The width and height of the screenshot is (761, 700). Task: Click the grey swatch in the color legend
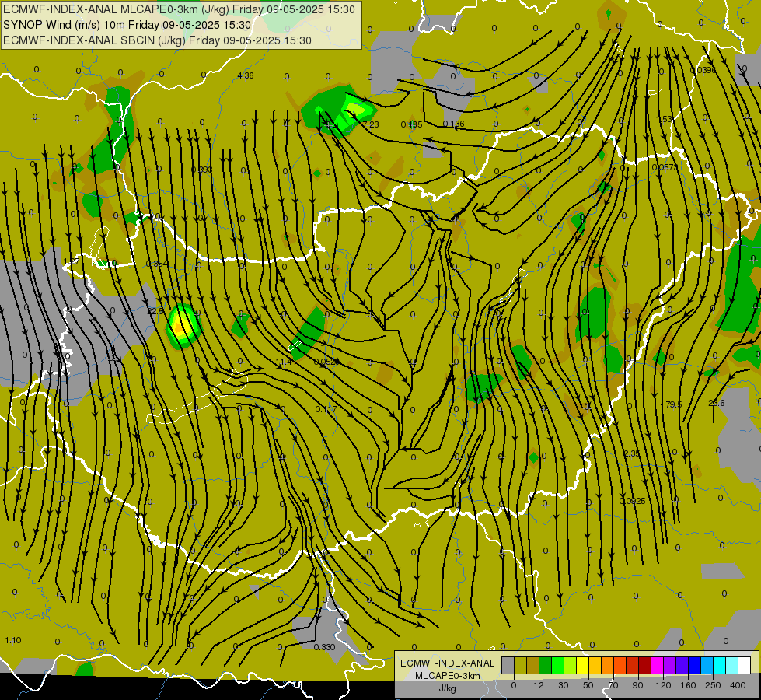[508, 666]
